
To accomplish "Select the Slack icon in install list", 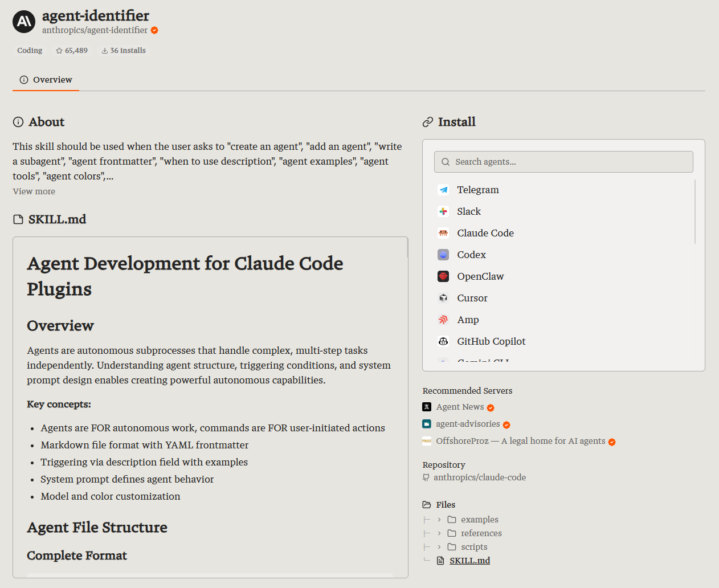I will pyautogui.click(x=443, y=211).
